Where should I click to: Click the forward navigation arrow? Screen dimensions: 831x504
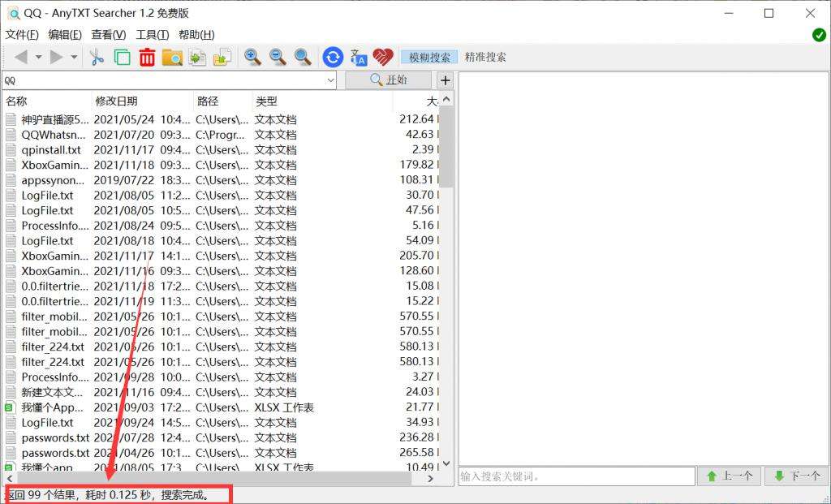56,57
